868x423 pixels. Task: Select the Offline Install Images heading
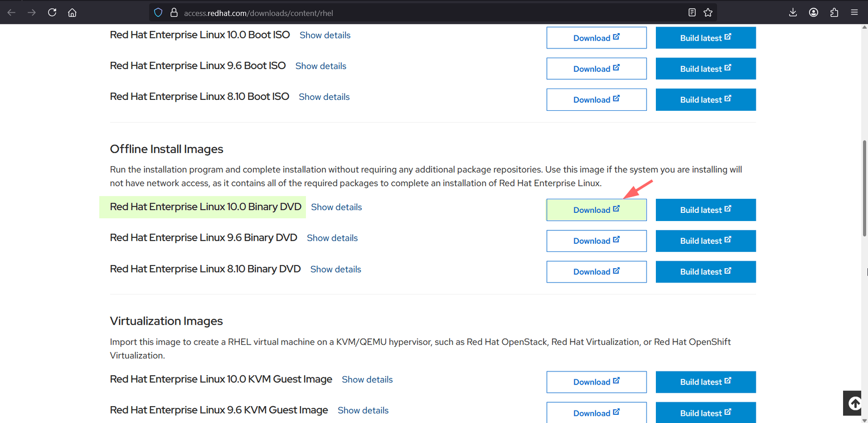(x=167, y=149)
